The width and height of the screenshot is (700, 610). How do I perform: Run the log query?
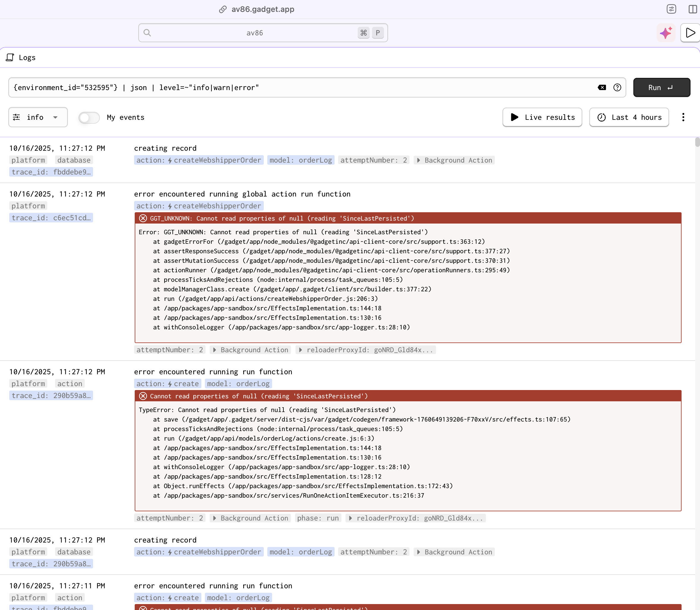point(661,87)
